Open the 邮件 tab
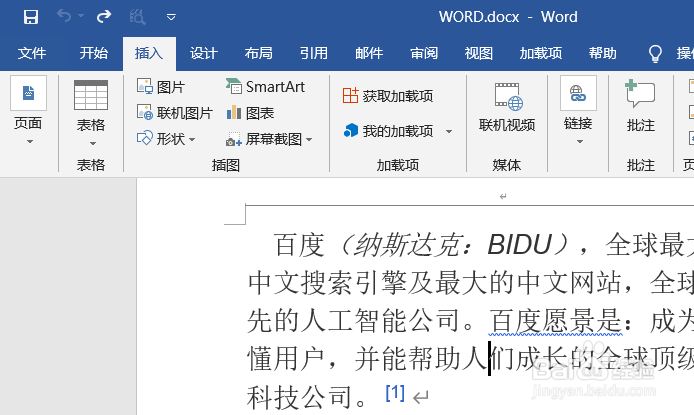The width and height of the screenshot is (694, 415). [369, 54]
